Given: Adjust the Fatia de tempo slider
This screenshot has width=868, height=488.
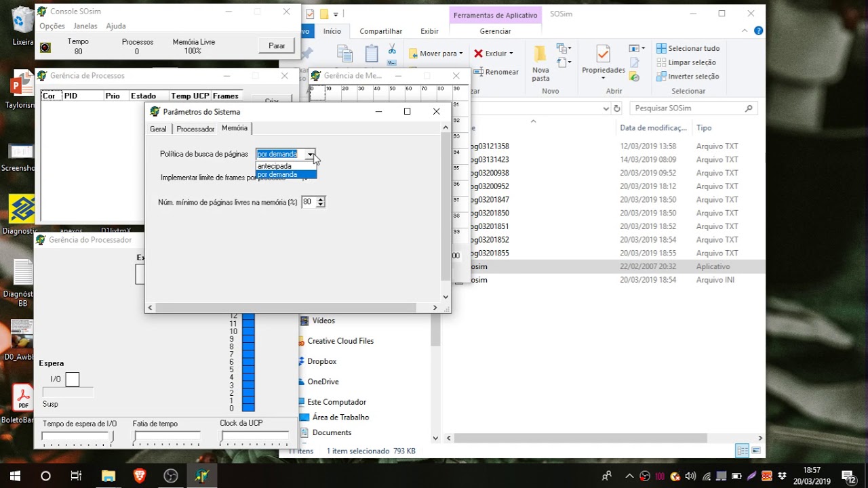Looking at the screenshot, I should click(167, 437).
